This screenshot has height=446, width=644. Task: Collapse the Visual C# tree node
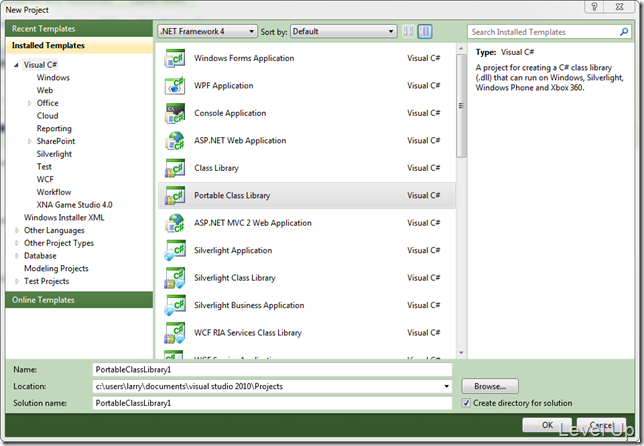tap(16, 65)
